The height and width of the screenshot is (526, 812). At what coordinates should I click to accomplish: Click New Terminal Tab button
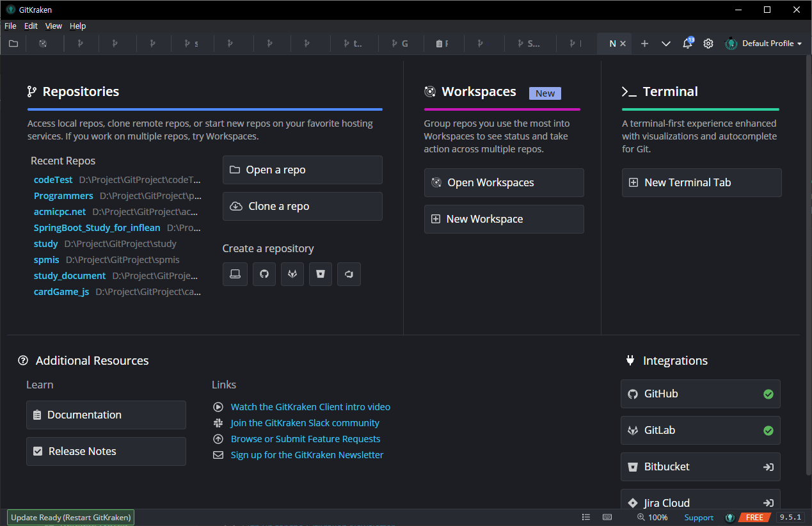click(x=701, y=182)
